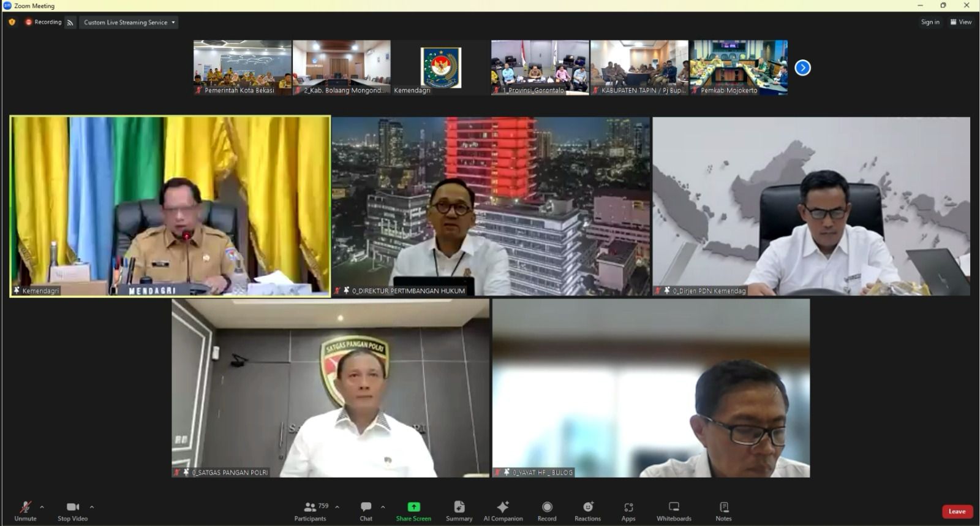Open Custom Live Streaming Service dropdown

129,22
